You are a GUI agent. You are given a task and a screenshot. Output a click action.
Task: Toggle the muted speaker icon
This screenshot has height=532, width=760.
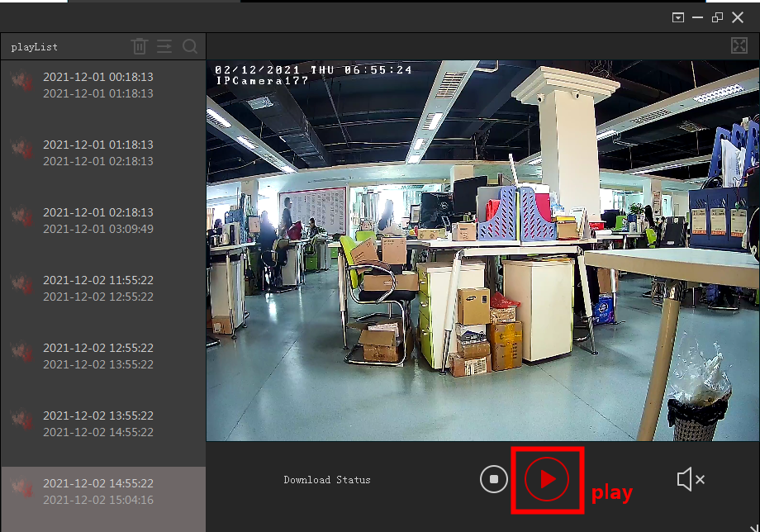690,479
